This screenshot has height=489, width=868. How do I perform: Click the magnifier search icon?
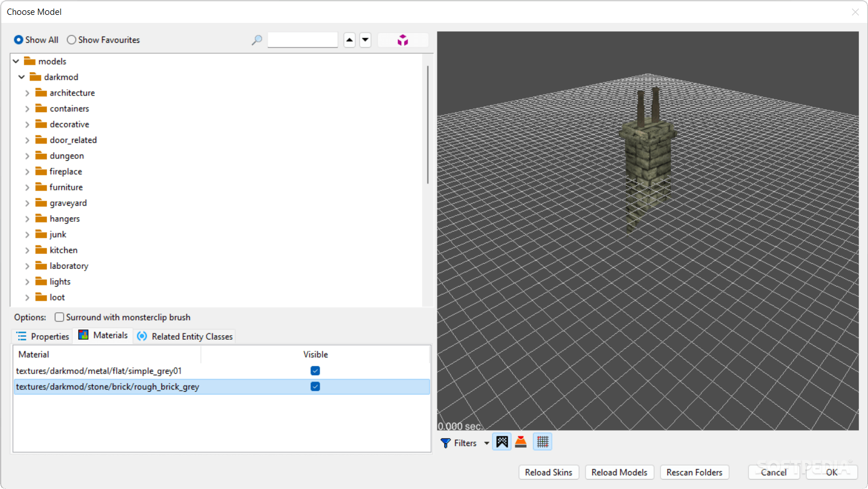pyautogui.click(x=257, y=40)
